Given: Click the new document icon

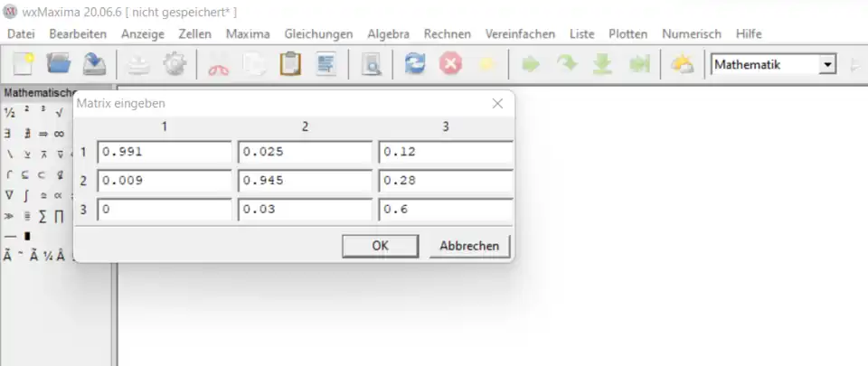Looking at the screenshot, I should coord(23,64).
